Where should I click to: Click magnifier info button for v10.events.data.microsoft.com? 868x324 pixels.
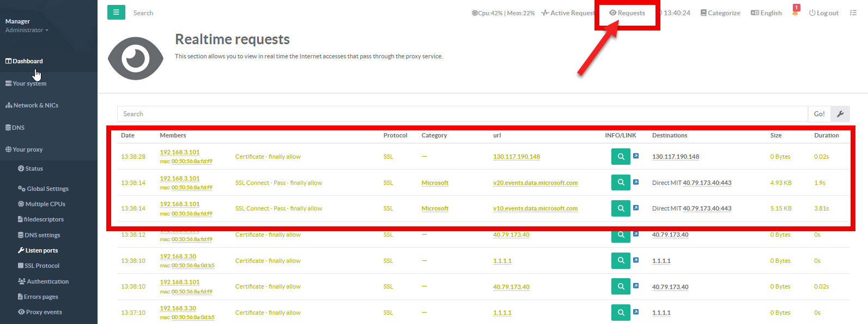click(620, 208)
